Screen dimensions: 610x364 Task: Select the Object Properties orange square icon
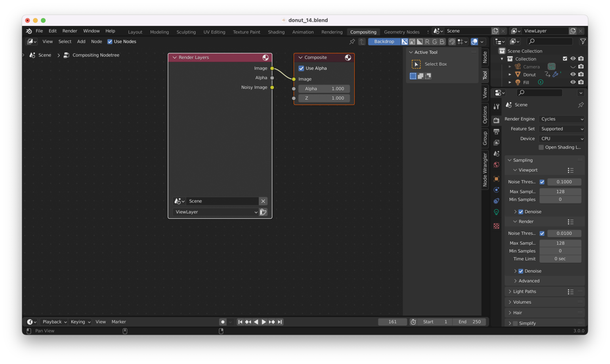coord(496,179)
